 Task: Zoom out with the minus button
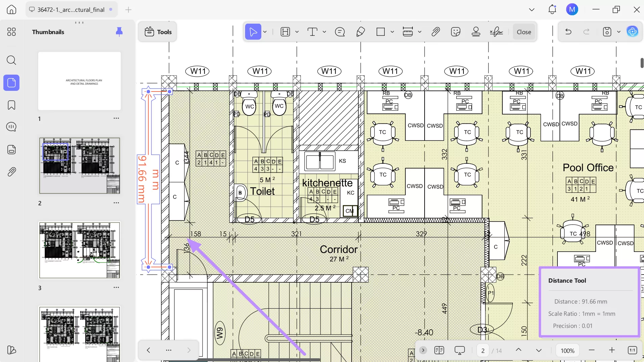[x=592, y=350]
